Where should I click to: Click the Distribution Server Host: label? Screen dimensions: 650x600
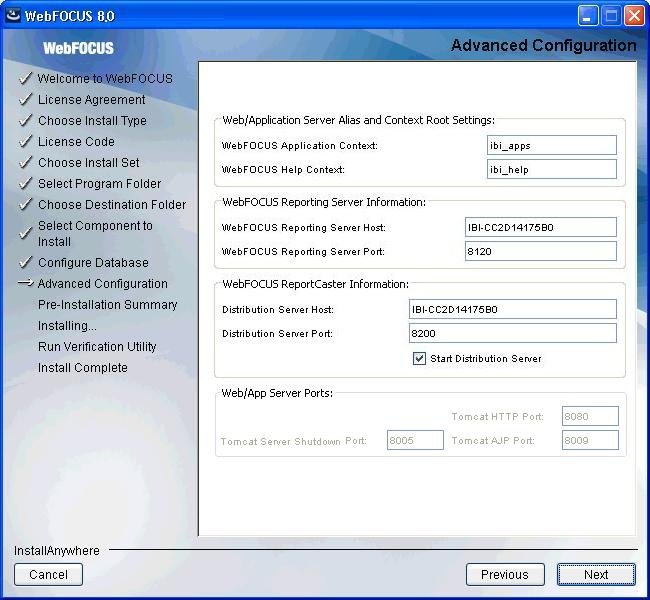278,310
